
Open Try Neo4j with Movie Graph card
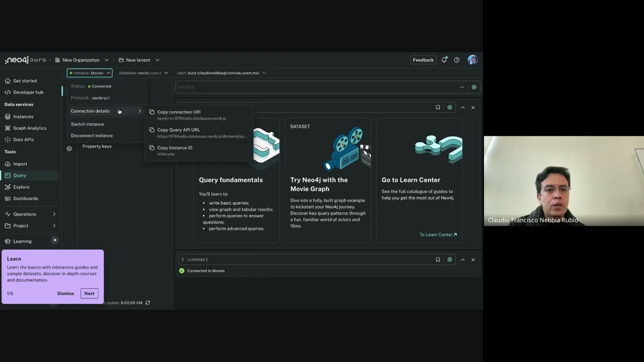(328, 180)
